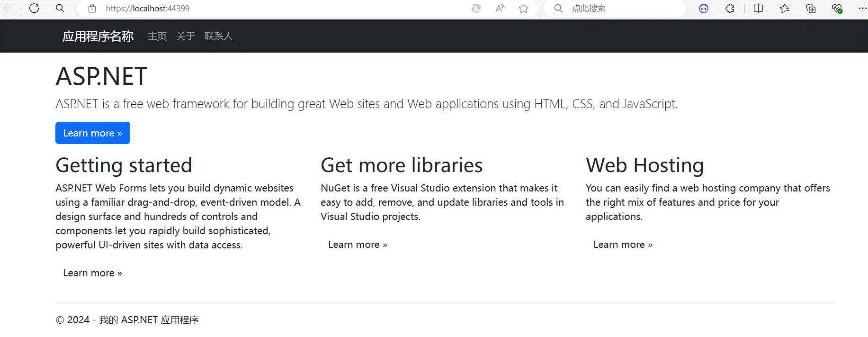Viewport: 868px width, 337px height.
Task: Open the Favorites list icon
Action: point(785,9)
